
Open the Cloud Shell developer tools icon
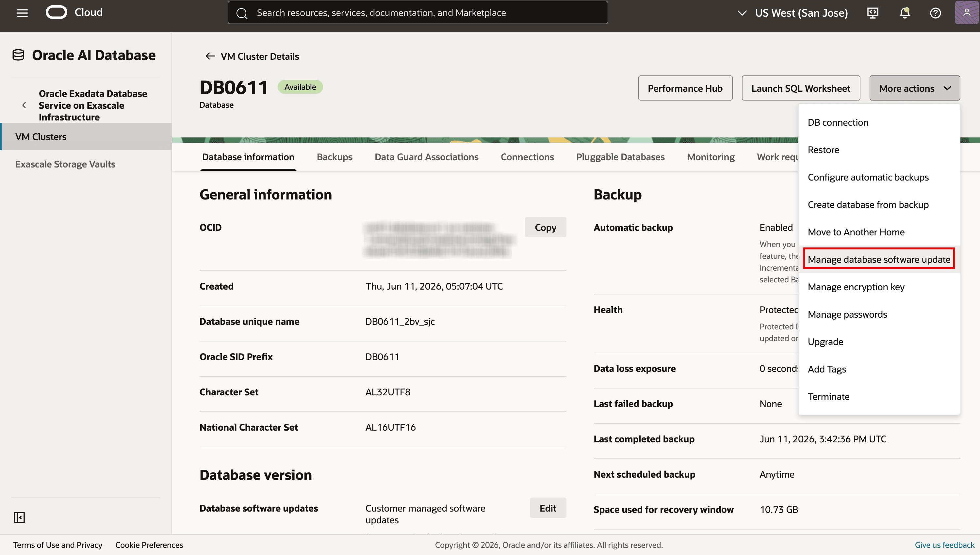tap(873, 13)
